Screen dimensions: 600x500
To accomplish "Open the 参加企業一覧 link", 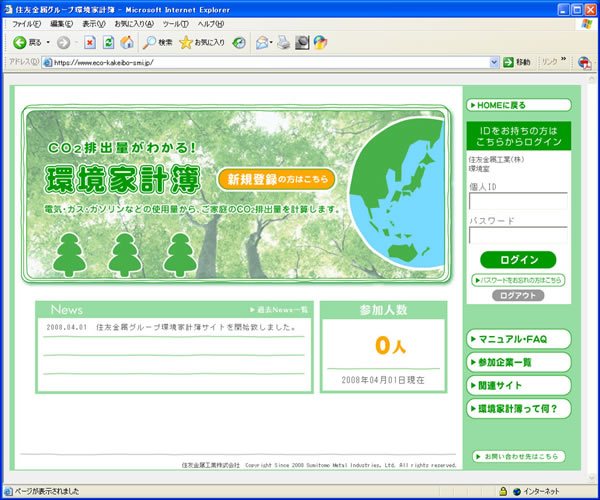I will click(518, 362).
